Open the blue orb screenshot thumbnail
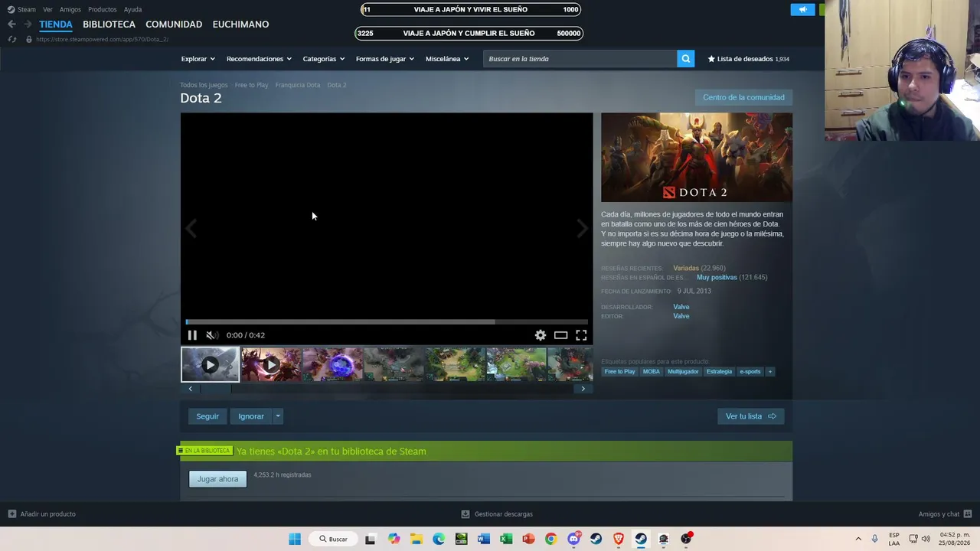The height and width of the screenshot is (551, 980). coord(332,364)
